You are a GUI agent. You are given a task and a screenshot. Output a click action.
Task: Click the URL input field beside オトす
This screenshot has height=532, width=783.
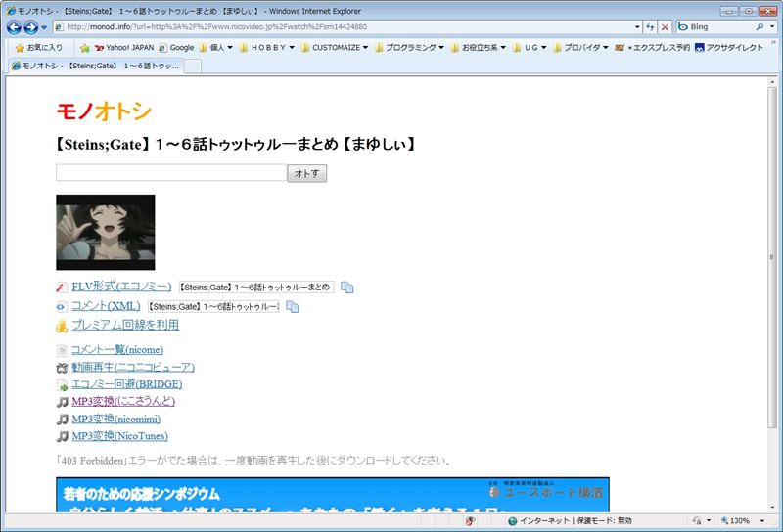coord(171,173)
